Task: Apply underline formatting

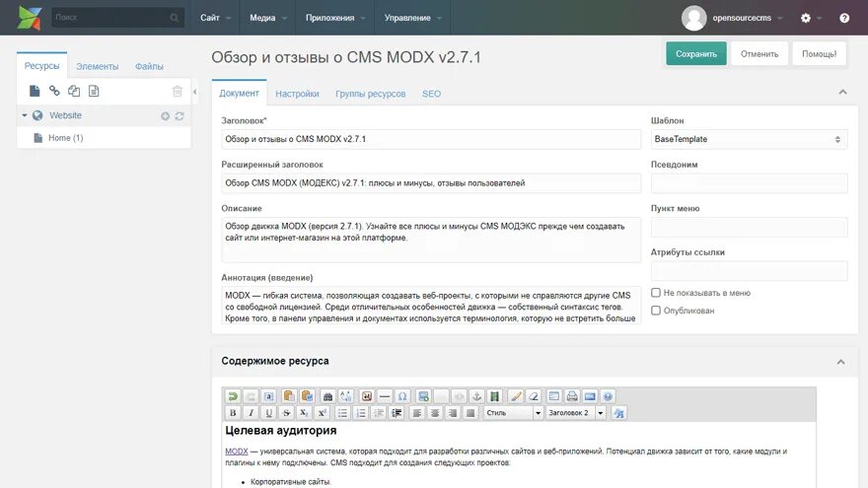Action: pyautogui.click(x=268, y=413)
